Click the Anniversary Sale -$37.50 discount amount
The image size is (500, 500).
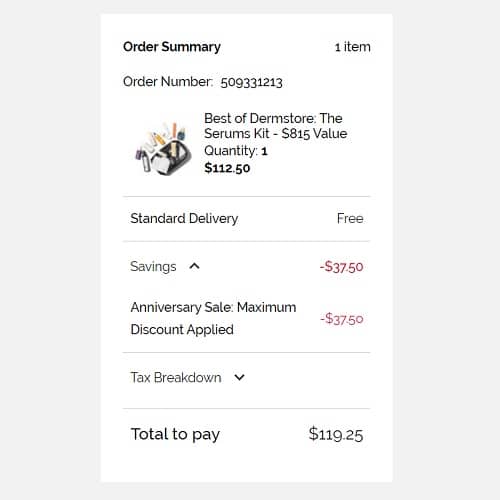[x=342, y=319]
